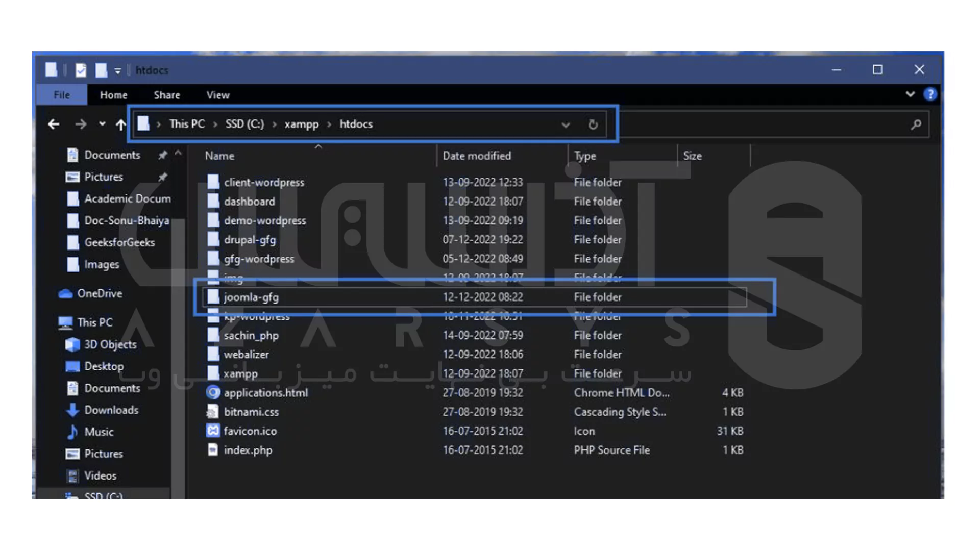Select the gfg-wordpress folder

click(259, 259)
